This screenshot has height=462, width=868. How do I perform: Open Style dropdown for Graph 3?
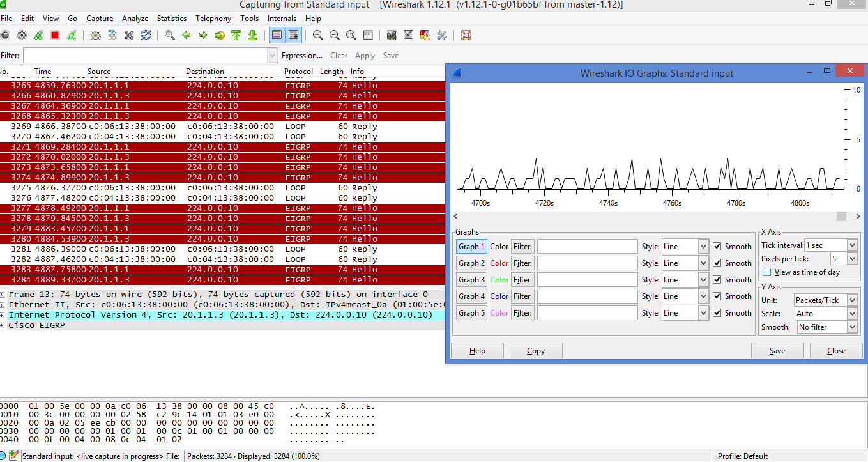(685, 280)
